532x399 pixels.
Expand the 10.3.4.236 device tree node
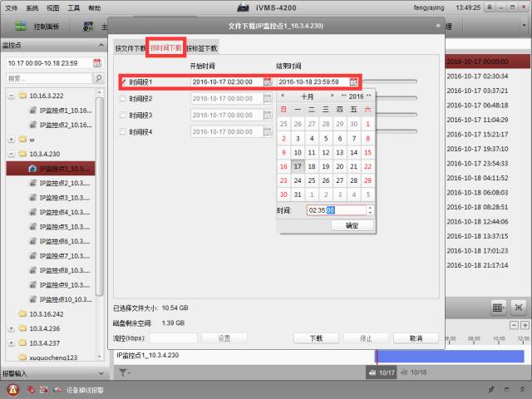(x=11, y=328)
